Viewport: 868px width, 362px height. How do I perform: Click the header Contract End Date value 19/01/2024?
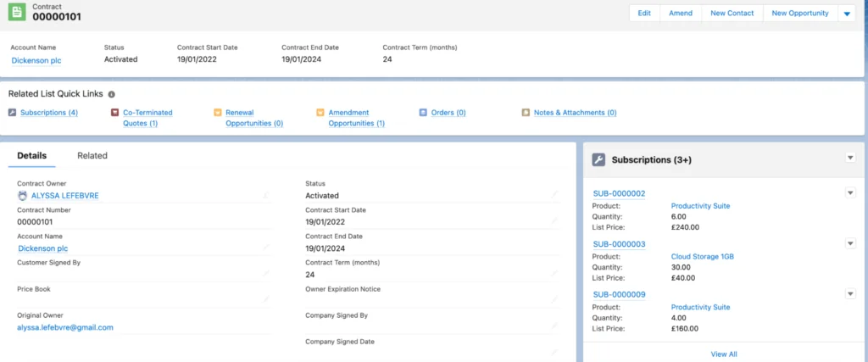click(x=301, y=59)
